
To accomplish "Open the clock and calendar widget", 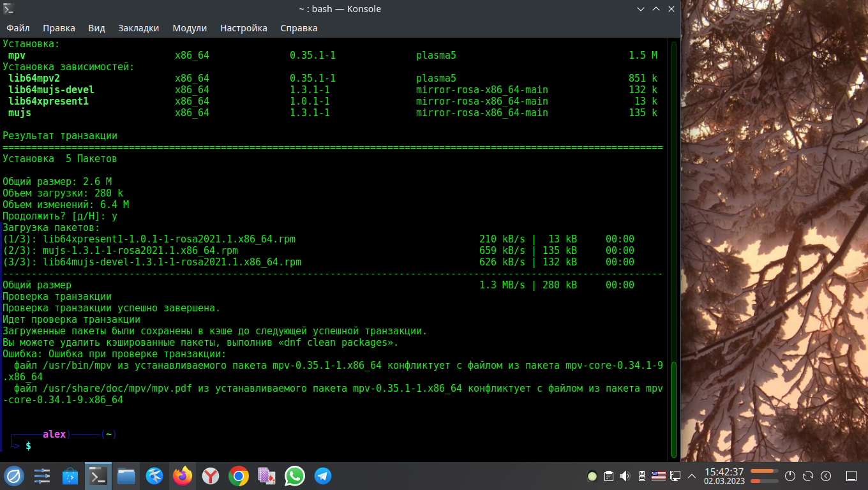I will click(x=724, y=476).
